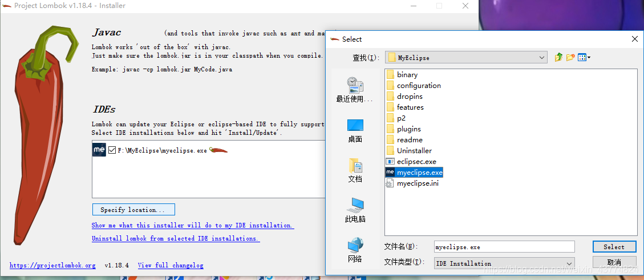Viewport: 644px width, 280px height.
Task: Open Recent items shortcut in sidebar
Action: [355, 90]
